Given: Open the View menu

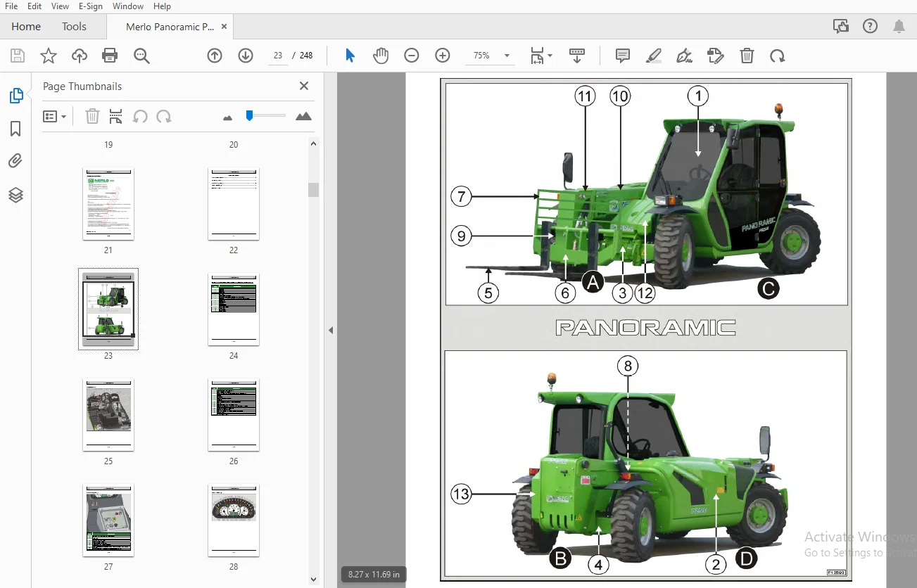Looking at the screenshot, I should coord(60,6).
